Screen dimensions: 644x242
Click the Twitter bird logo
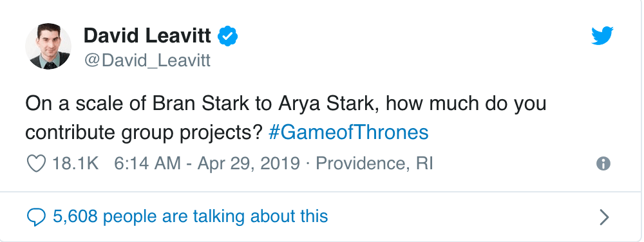point(602,35)
